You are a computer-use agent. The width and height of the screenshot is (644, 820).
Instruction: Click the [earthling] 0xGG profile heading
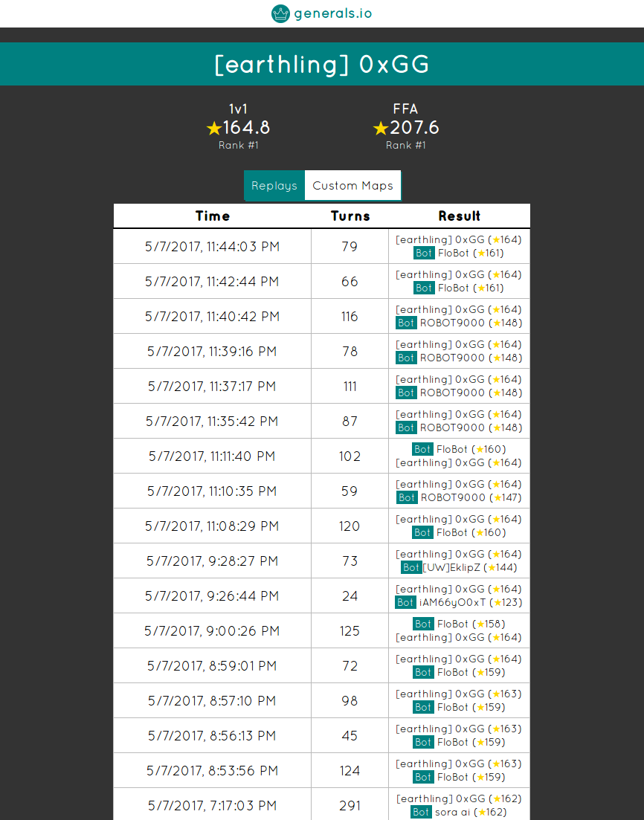tap(322, 65)
